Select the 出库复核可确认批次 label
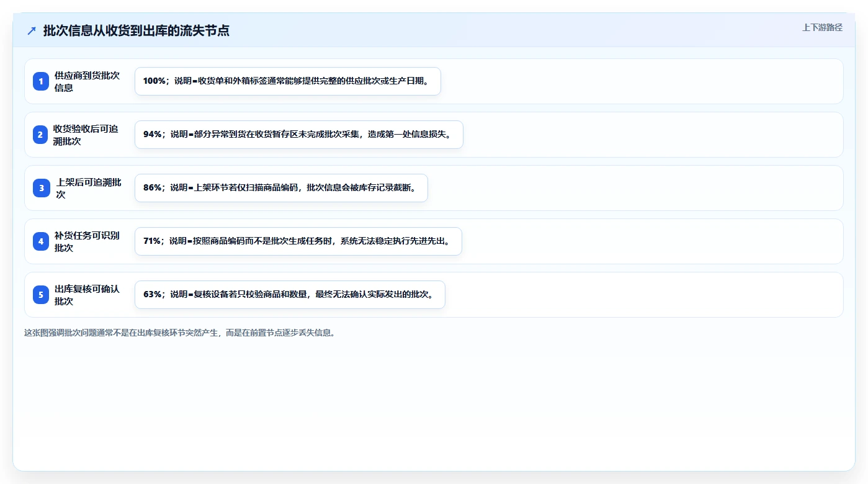Viewport: 868px width, 484px height. point(87,295)
